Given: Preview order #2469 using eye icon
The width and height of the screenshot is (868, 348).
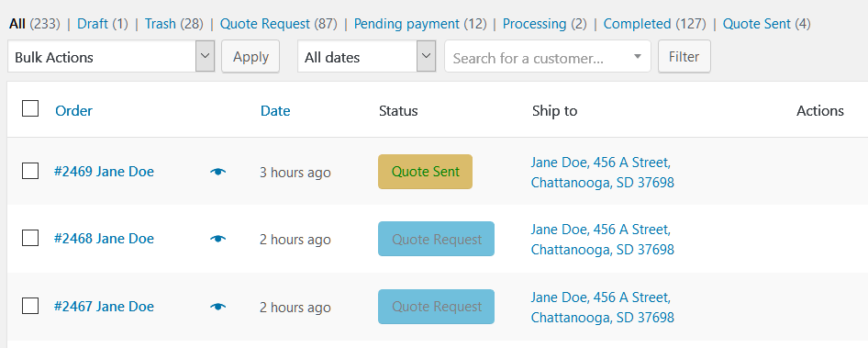Looking at the screenshot, I should 218,172.
